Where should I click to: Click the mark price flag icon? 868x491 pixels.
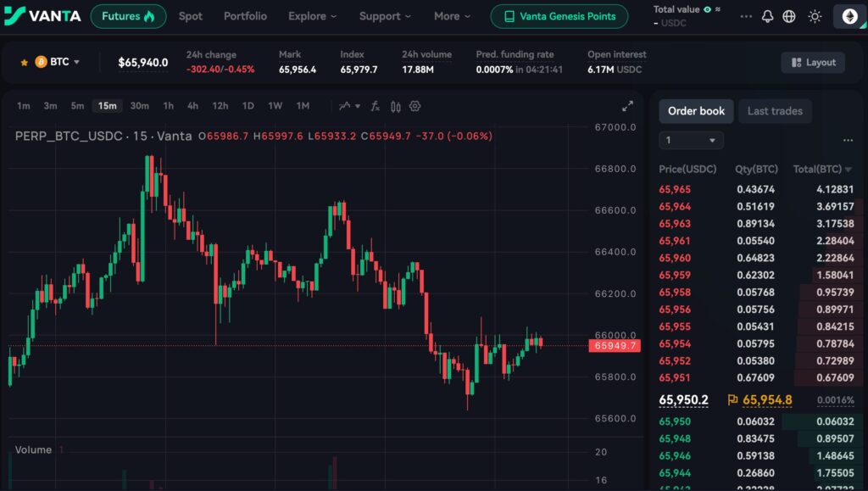(732, 399)
